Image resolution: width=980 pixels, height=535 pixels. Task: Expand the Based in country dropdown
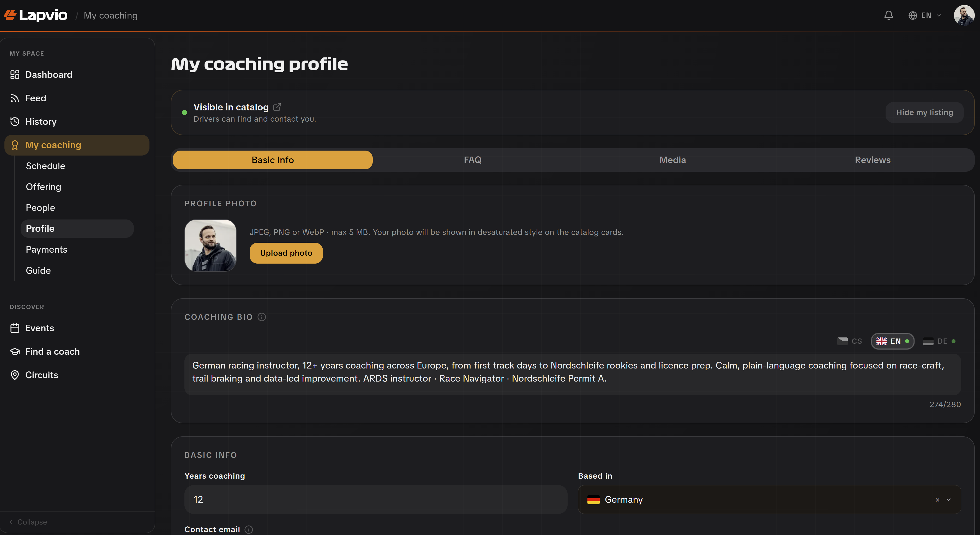click(x=948, y=500)
